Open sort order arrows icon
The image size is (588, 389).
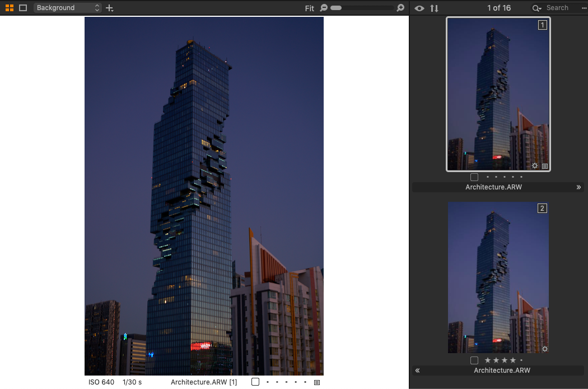click(434, 8)
